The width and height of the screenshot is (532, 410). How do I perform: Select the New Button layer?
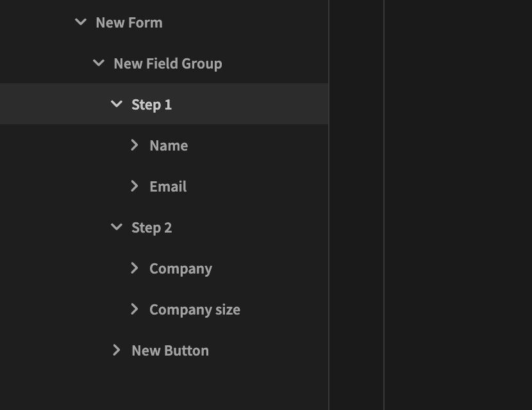(170, 350)
